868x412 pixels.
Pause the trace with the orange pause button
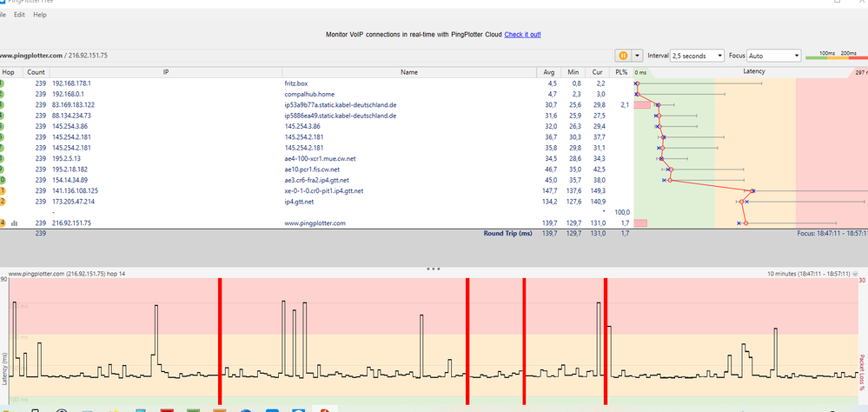623,56
